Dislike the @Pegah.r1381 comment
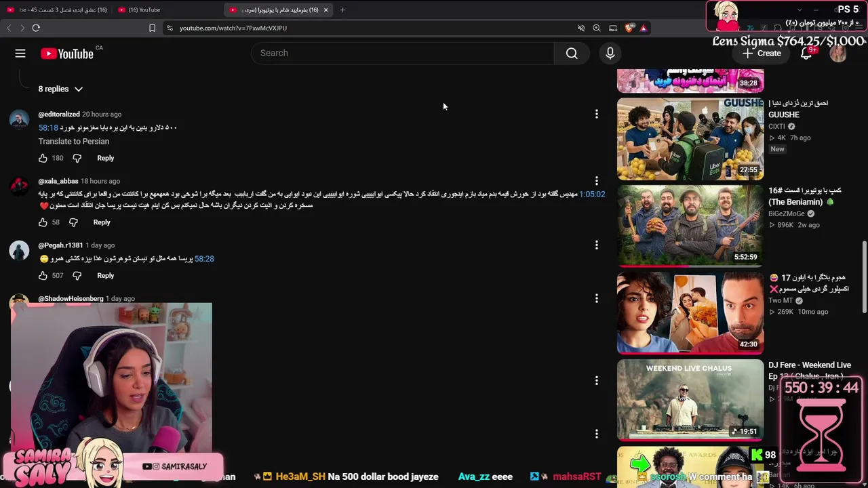The image size is (868, 488). coord(77,276)
